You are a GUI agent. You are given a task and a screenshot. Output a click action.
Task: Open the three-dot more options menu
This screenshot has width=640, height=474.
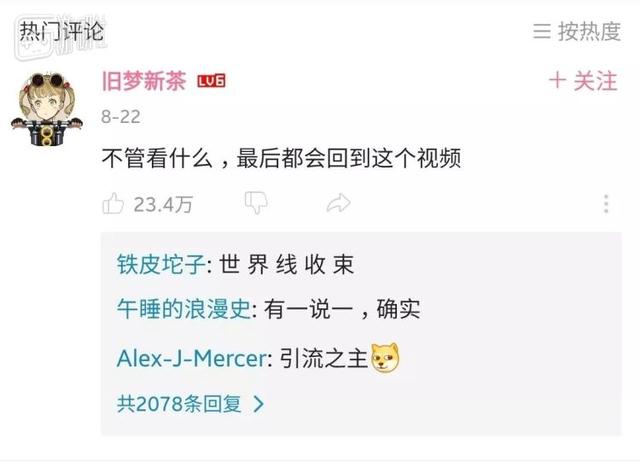click(x=606, y=203)
